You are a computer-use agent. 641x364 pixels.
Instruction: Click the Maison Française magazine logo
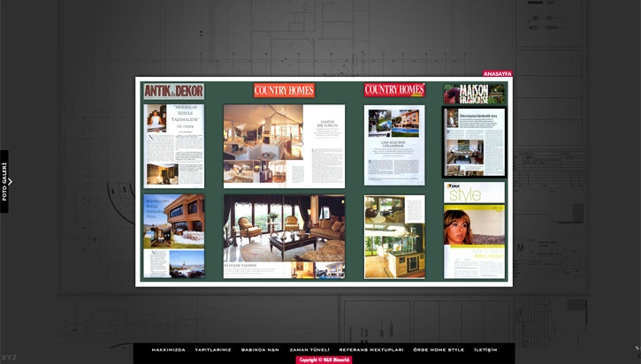[x=475, y=94]
